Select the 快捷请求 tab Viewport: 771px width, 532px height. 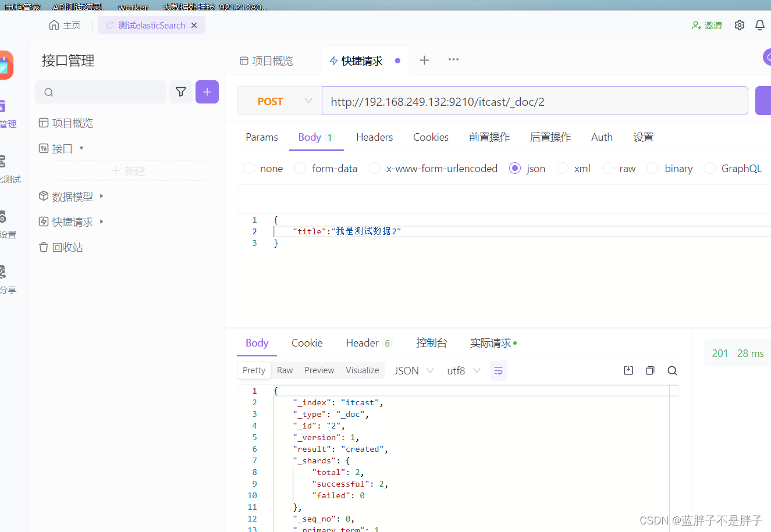tap(361, 60)
